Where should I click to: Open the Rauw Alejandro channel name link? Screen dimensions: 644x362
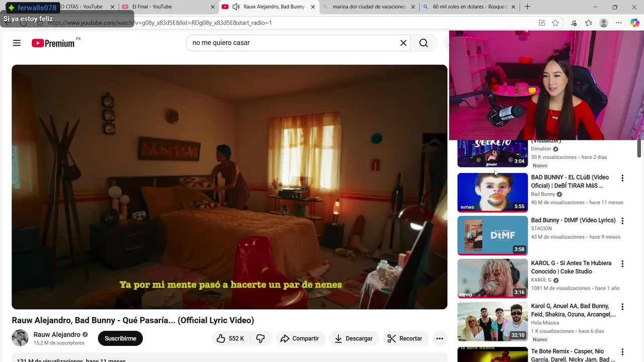point(57,334)
